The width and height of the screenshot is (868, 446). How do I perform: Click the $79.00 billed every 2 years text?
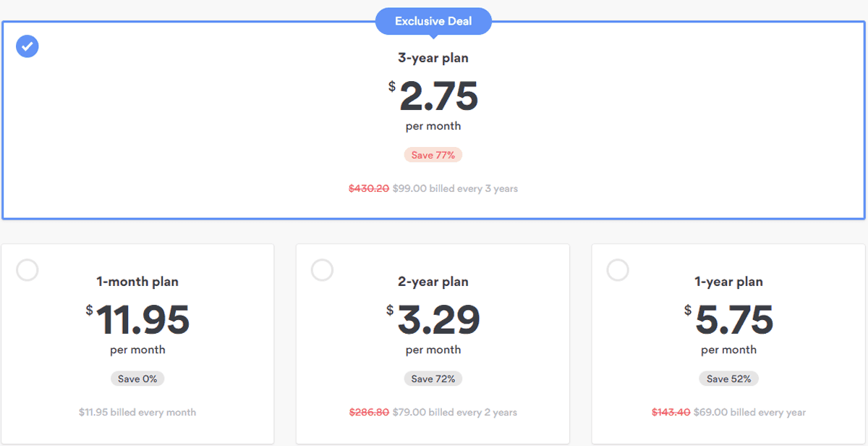coord(455,412)
